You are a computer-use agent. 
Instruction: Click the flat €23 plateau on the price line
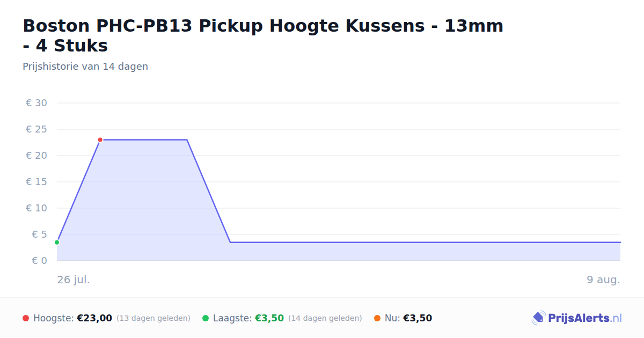tap(144, 139)
